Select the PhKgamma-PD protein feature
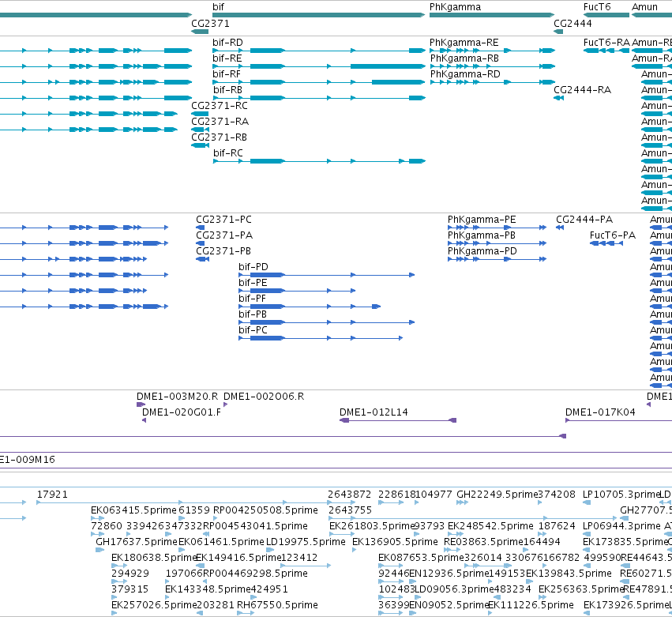 pyautogui.click(x=497, y=259)
